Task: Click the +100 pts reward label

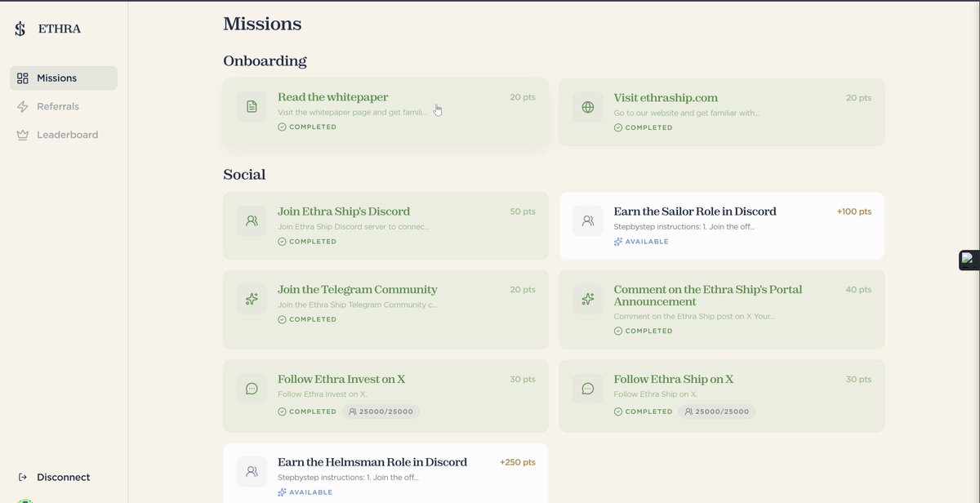Action: tap(854, 211)
